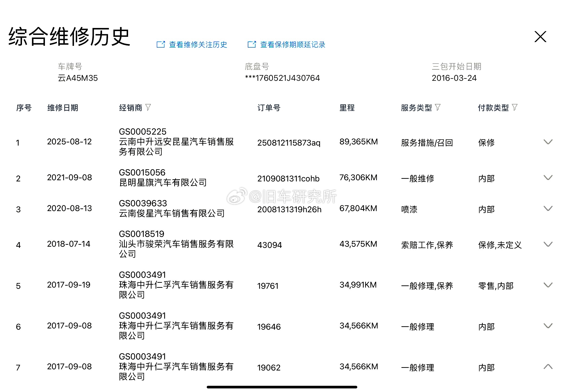Click the date 2017-09-19
Viewport: 564px width, 392px height.
coord(69,285)
